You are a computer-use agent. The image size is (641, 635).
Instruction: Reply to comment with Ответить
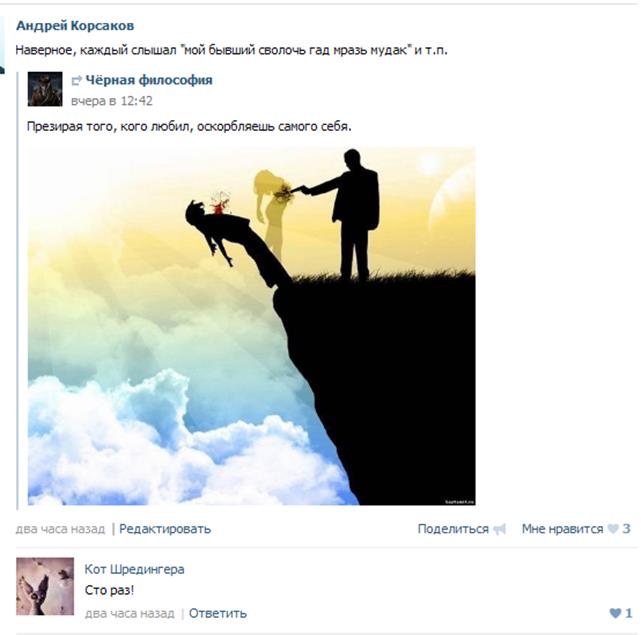(218, 613)
